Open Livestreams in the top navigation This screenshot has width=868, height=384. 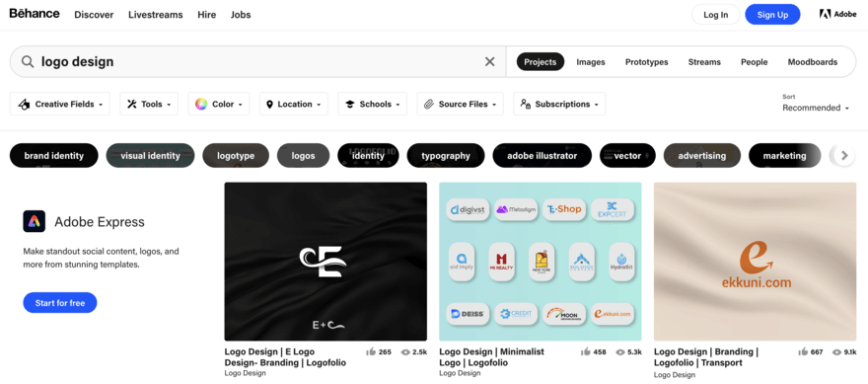pos(156,15)
